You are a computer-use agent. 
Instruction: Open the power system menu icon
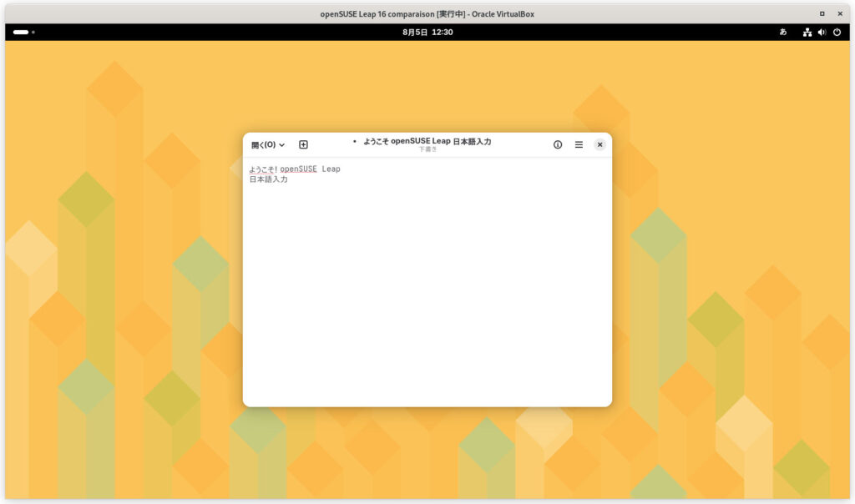click(x=837, y=33)
